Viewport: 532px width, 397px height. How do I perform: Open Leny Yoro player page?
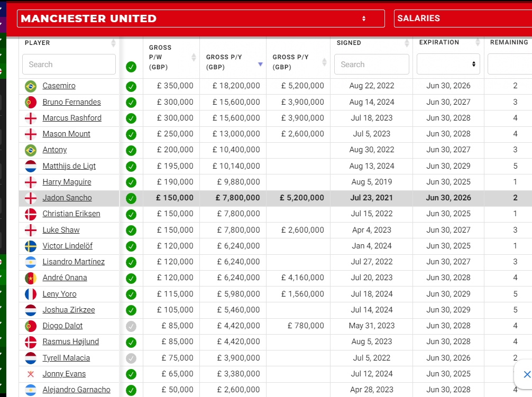click(x=59, y=294)
